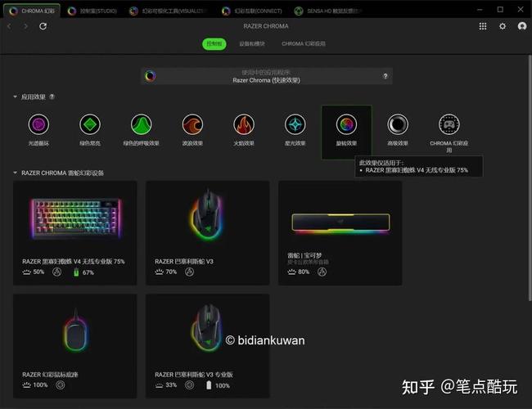
Task: Click the help icon in the active app bar
Action: (385, 76)
